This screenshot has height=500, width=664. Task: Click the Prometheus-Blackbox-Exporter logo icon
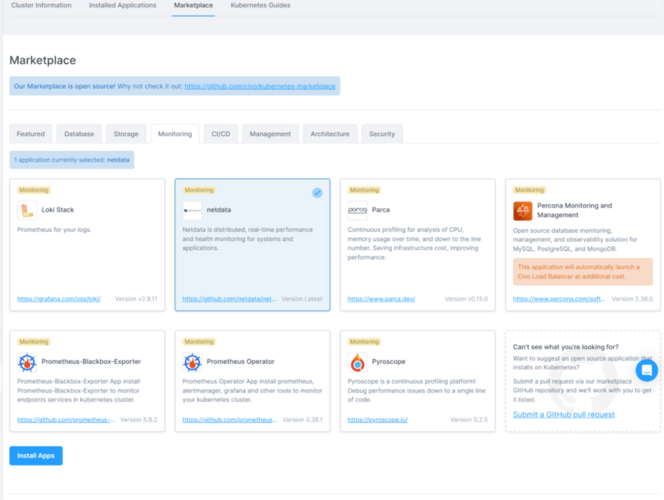(x=27, y=362)
